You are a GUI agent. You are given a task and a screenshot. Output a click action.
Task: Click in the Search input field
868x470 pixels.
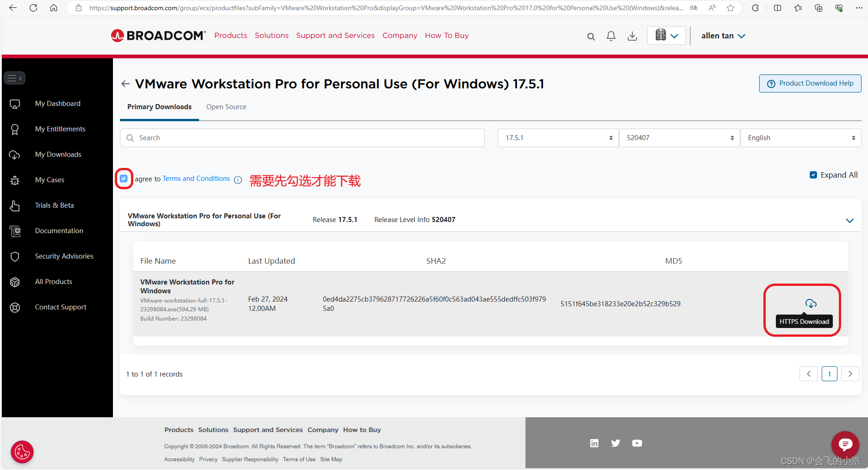coord(302,138)
